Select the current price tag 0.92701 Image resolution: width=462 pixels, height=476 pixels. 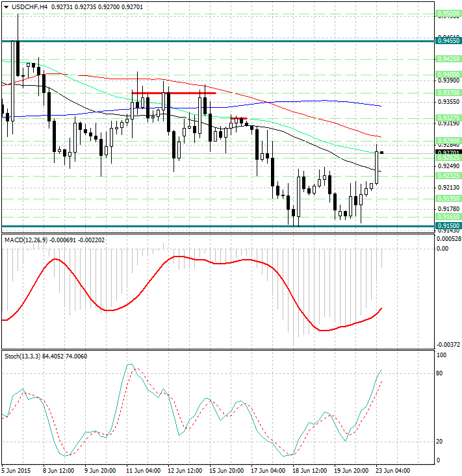point(448,152)
